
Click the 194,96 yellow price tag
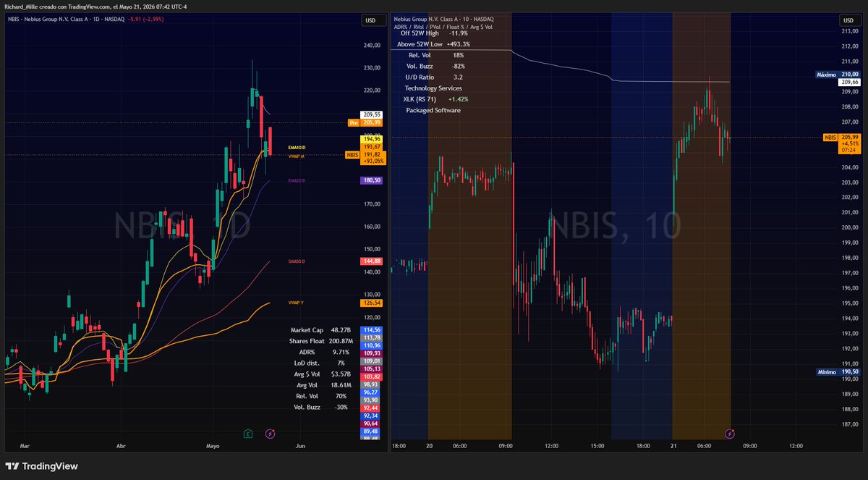373,139
